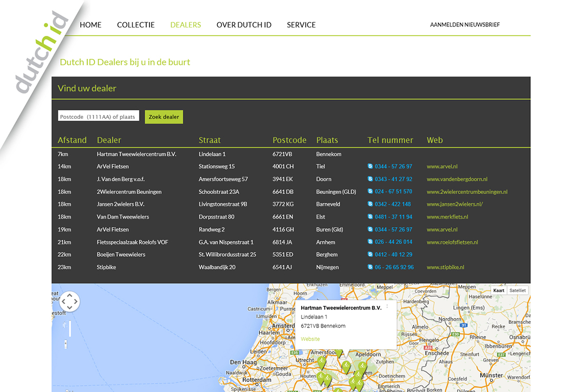The height and width of the screenshot is (392, 581).
Task: Click the map zoom slider
Action: 70,329
